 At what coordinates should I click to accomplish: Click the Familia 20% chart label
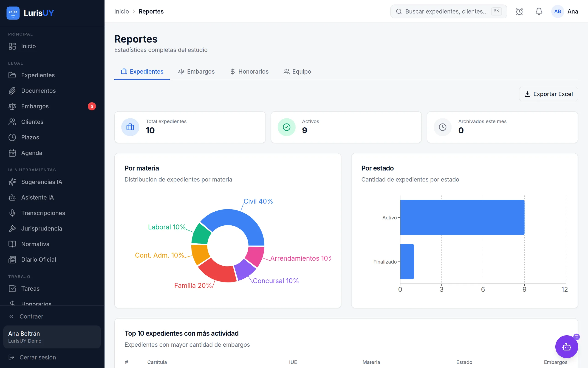(x=193, y=285)
